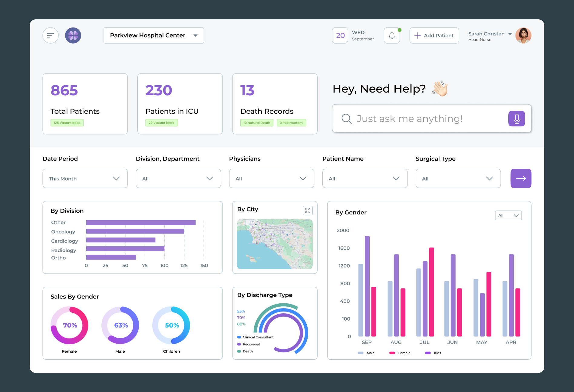Click Sarah Christen's profile avatar
The width and height of the screenshot is (574, 392).
(523, 35)
